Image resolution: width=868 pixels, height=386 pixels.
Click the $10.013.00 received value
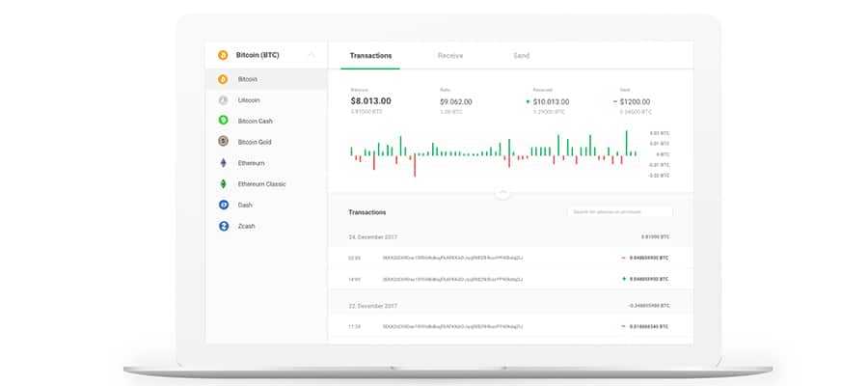[551, 102]
